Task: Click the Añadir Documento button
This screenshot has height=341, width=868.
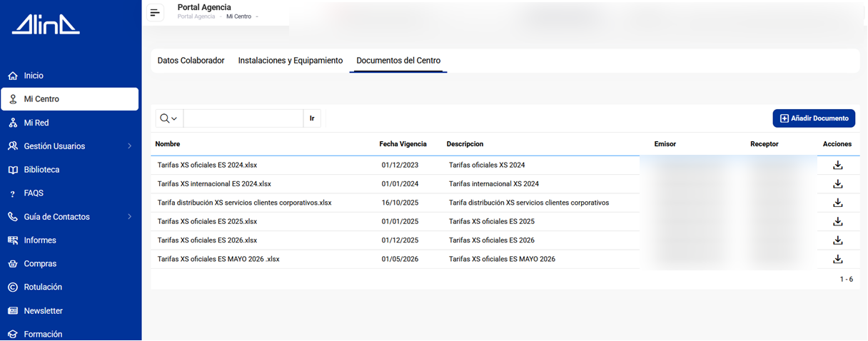Action: click(x=814, y=118)
